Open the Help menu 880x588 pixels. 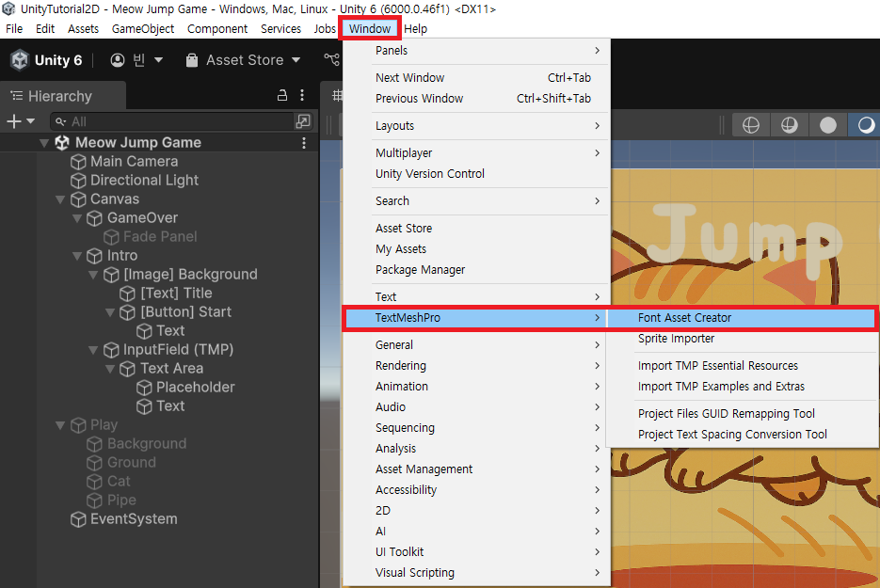click(415, 28)
